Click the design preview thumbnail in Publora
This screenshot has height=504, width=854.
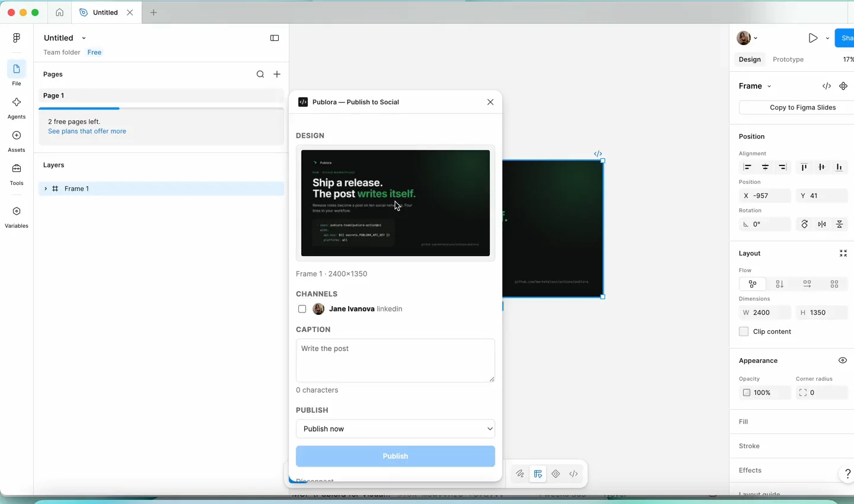point(396,203)
